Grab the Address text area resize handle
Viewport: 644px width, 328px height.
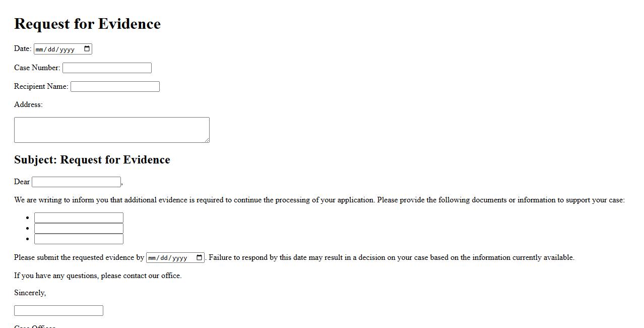click(x=207, y=140)
